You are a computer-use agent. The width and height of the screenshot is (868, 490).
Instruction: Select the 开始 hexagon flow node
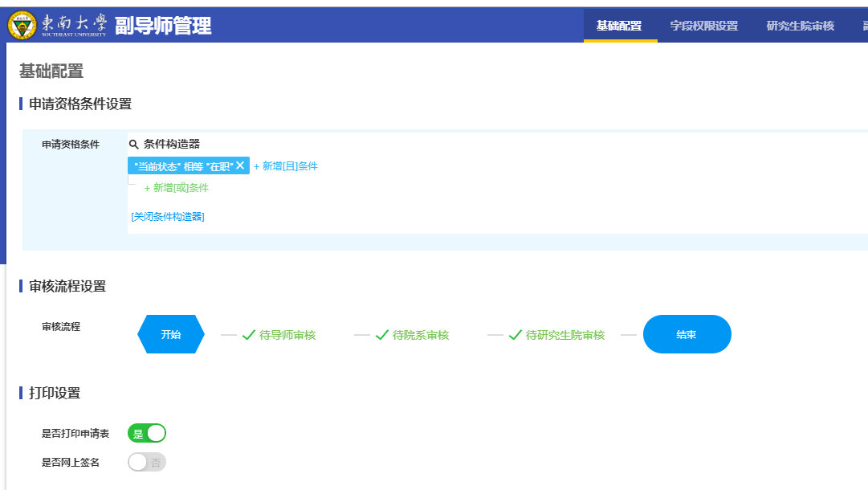171,335
